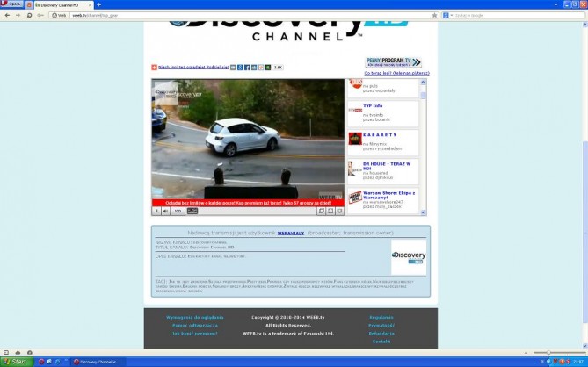This screenshot has height=367, width=588.
Task: Open the 'Co teraz leci?' link
Action: click(x=396, y=73)
